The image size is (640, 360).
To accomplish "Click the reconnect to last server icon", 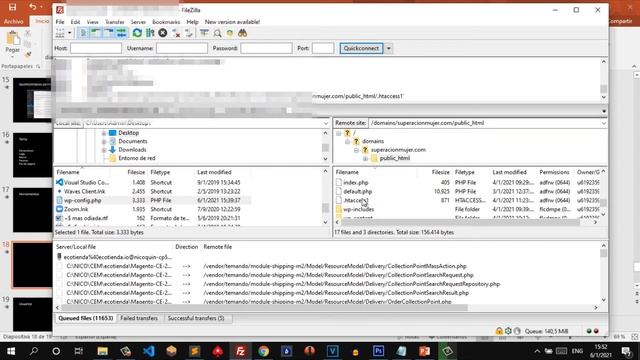I will (x=189, y=33).
